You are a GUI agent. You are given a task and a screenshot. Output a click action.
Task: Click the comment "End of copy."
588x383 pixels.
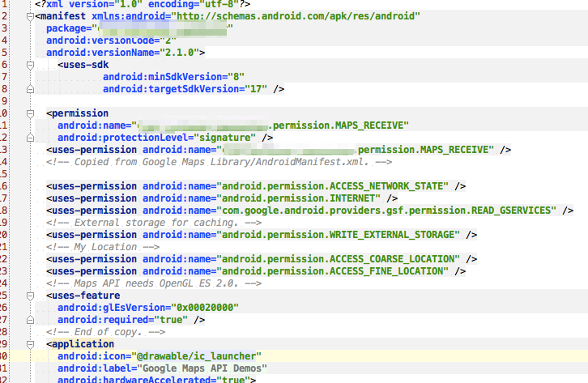click(x=105, y=332)
